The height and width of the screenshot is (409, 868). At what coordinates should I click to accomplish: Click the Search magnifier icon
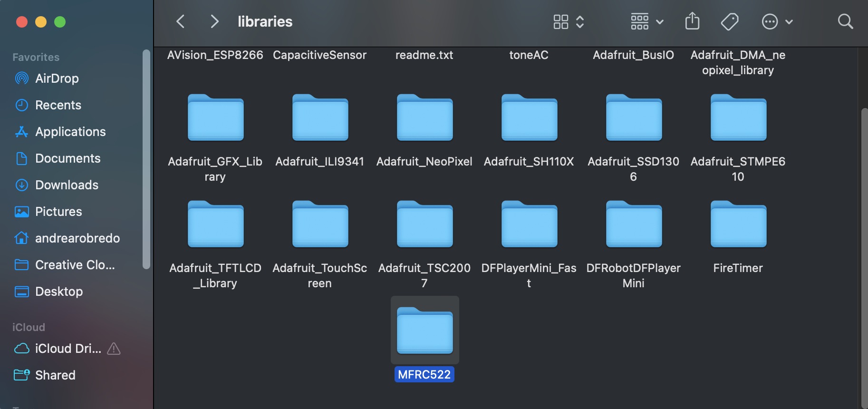(845, 21)
